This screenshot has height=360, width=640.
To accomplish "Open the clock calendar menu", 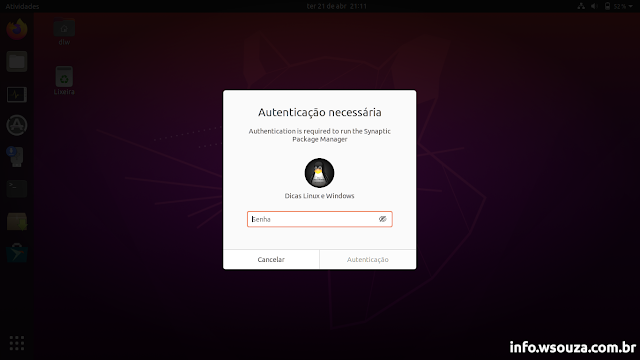I will click(x=337, y=6).
